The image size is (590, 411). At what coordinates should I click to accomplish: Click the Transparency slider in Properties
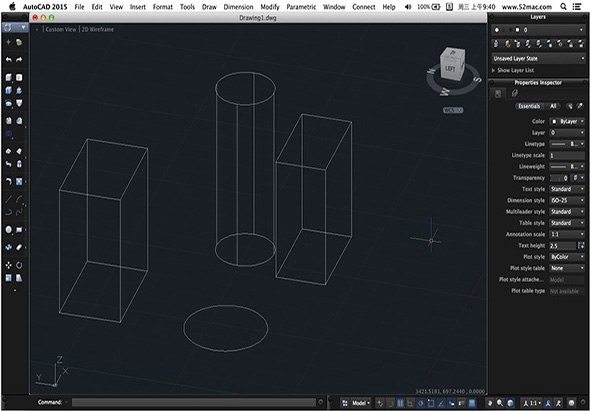(x=559, y=178)
